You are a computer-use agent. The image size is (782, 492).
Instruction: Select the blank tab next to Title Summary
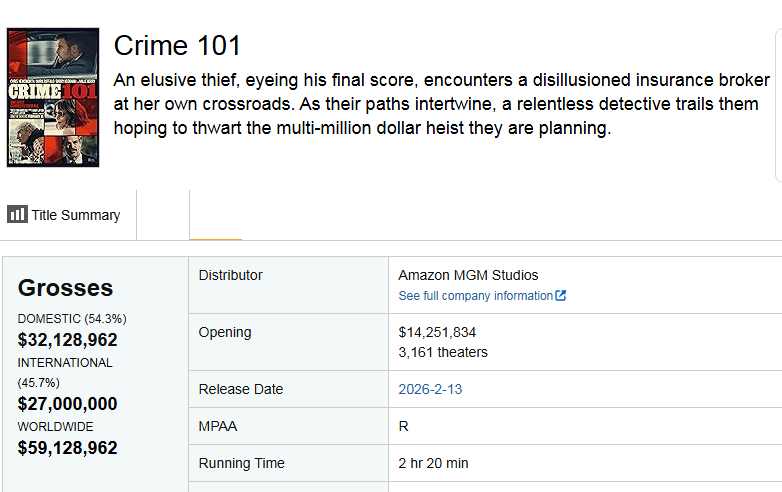(162, 215)
